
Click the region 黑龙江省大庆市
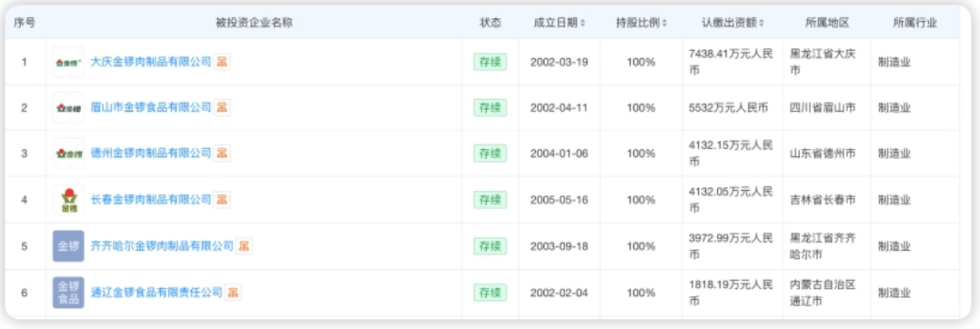823,62
